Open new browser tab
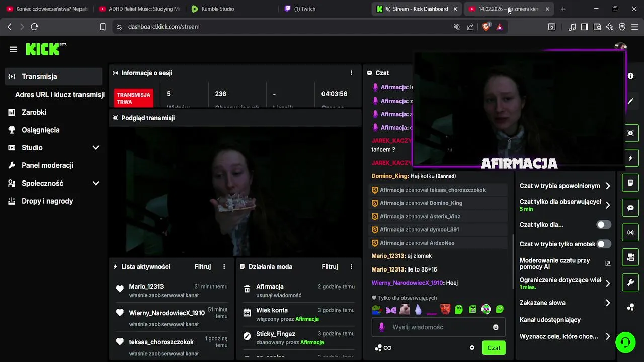Viewport: 644px width, 362px height. point(563,9)
